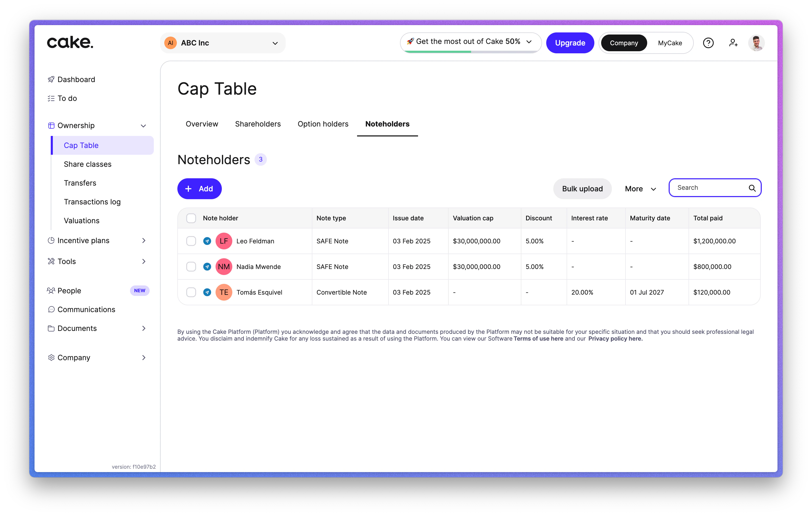The width and height of the screenshot is (812, 516).
Task: Click the Tools wrench icon in sidebar
Action: pos(51,261)
